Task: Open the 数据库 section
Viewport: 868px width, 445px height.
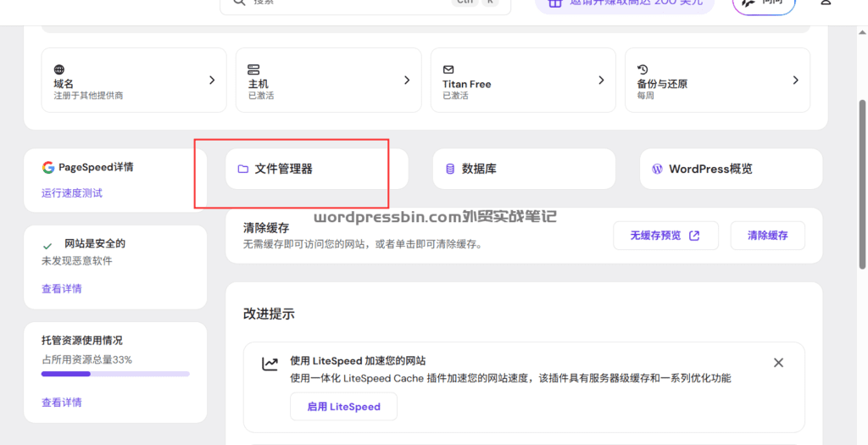Action: coord(524,169)
